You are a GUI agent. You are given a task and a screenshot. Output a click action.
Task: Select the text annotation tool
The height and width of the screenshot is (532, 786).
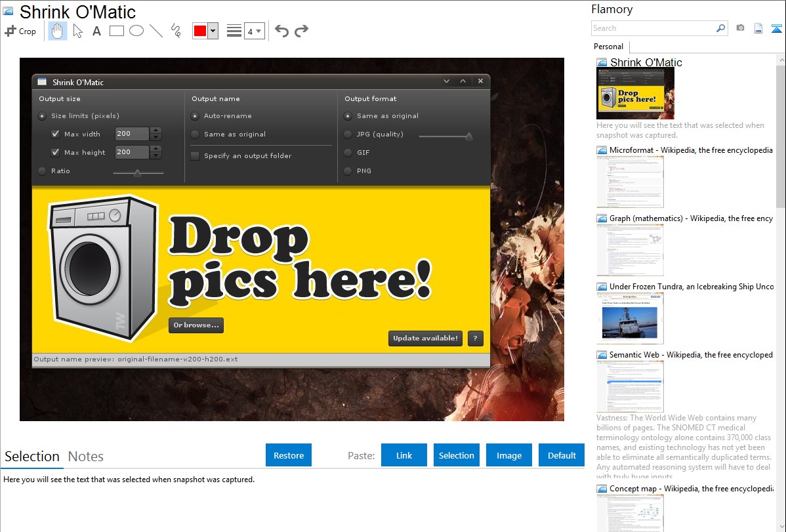pyautogui.click(x=96, y=31)
